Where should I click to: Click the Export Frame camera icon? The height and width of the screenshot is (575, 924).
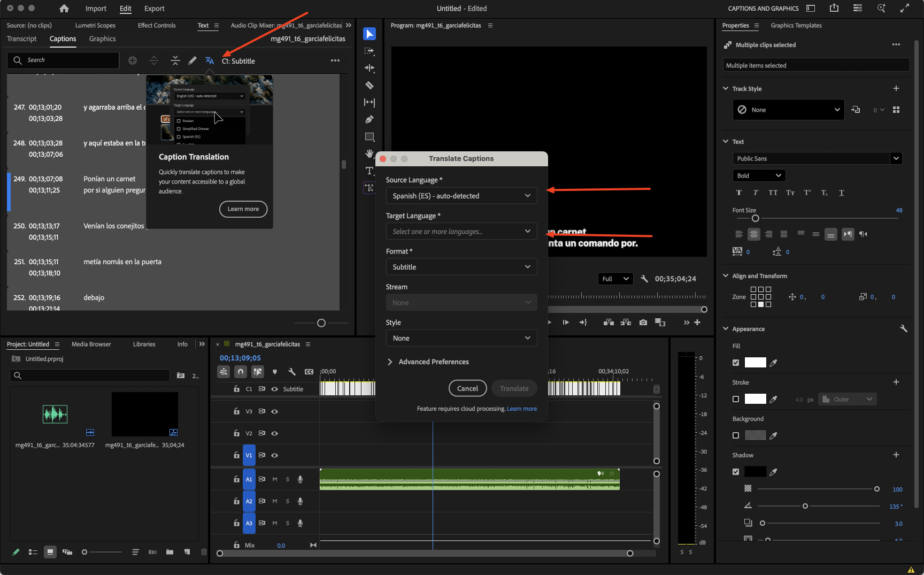tap(643, 323)
